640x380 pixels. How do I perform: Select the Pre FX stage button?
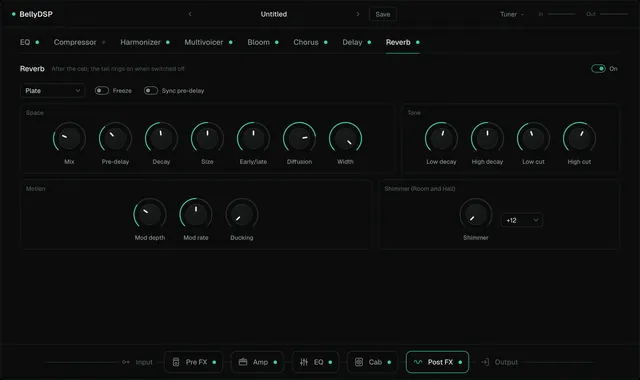point(193,362)
